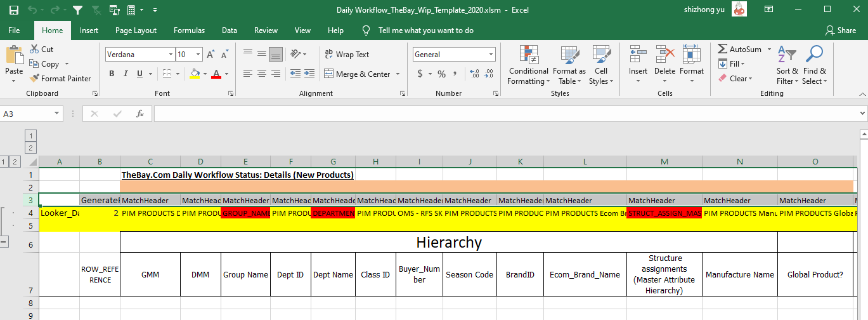Switch to the Insert ribbon tab
The image size is (868, 320).
point(89,30)
